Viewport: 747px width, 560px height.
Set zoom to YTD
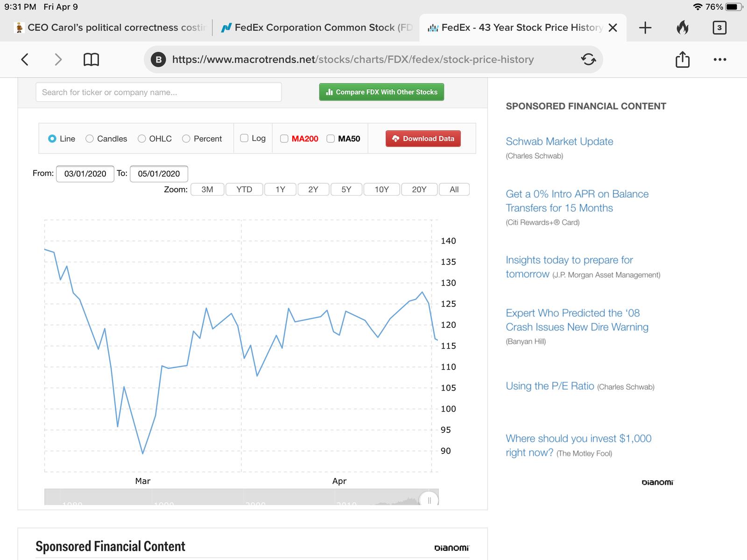(x=244, y=189)
